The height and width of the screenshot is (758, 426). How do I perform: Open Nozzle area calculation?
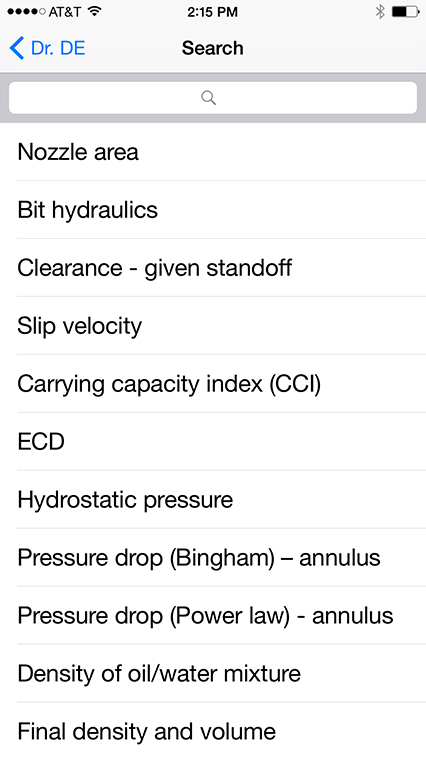[x=213, y=152]
